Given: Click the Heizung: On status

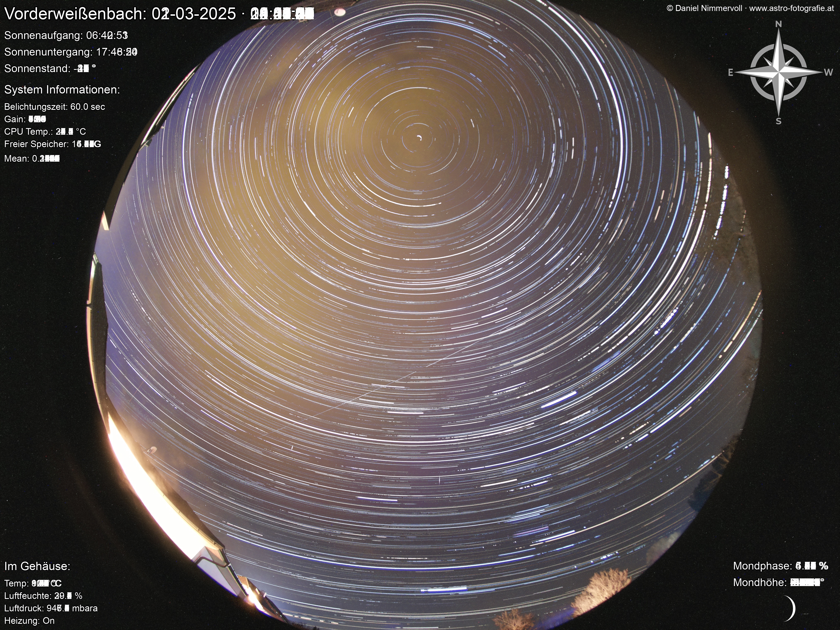Looking at the screenshot, I should [x=30, y=621].
